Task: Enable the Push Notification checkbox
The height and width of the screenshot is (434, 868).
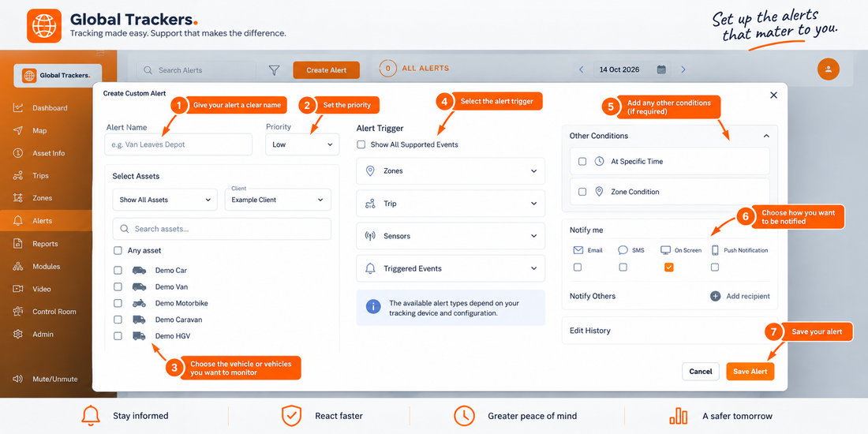Action: (715, 268)
